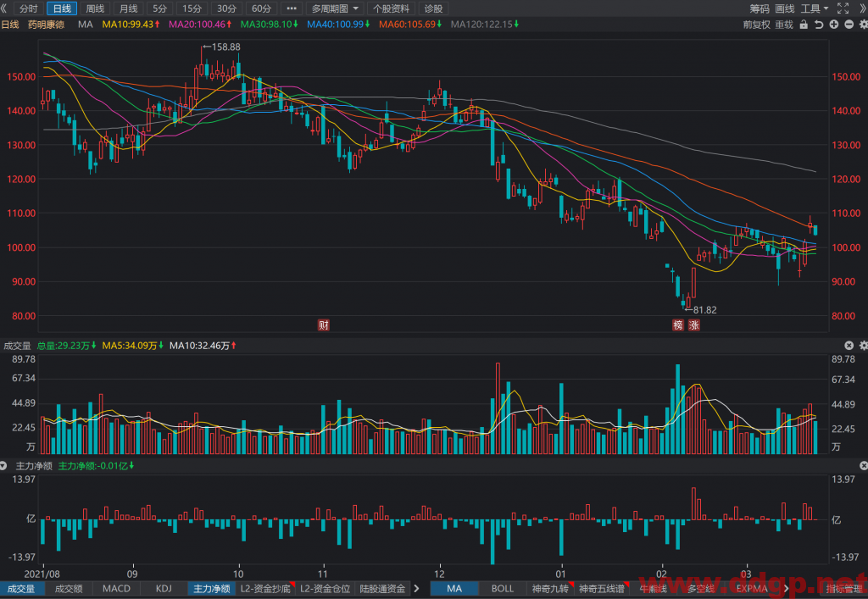Viewport: 868px width, 599px height.
Task: Click the MA30:98.10 moving average label
Action: (270, 25)
